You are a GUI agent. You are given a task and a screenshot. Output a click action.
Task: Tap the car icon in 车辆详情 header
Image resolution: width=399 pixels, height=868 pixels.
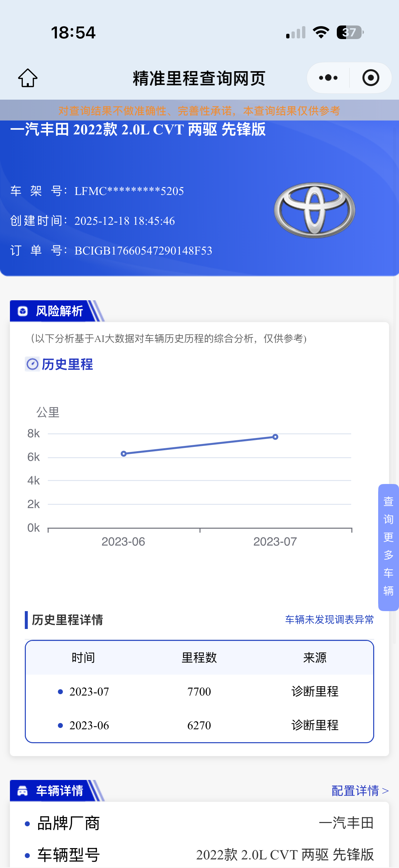coord(22,791)
